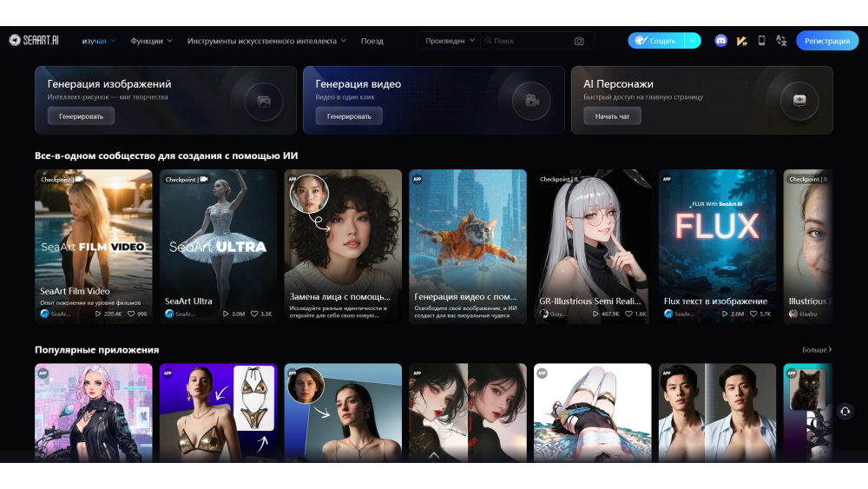
Task: Open the bikini outfit swap app
Action: tap(218, 413)
